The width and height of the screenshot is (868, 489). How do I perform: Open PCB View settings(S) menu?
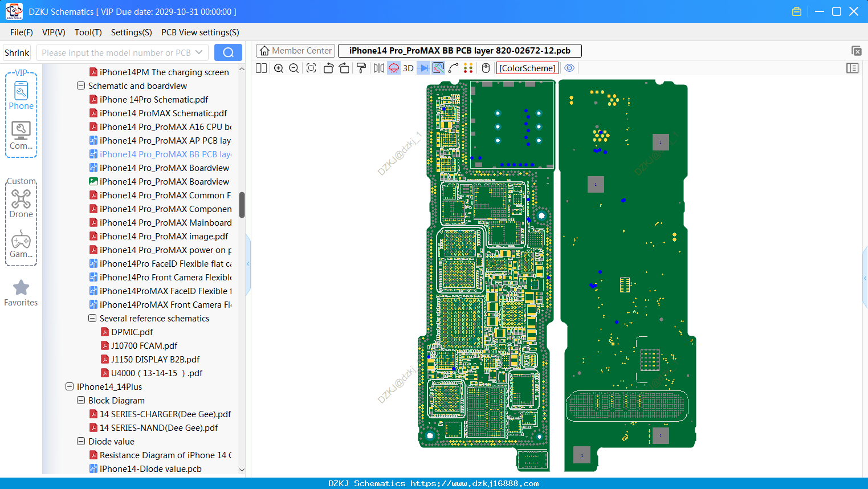[x=200, y=32]
